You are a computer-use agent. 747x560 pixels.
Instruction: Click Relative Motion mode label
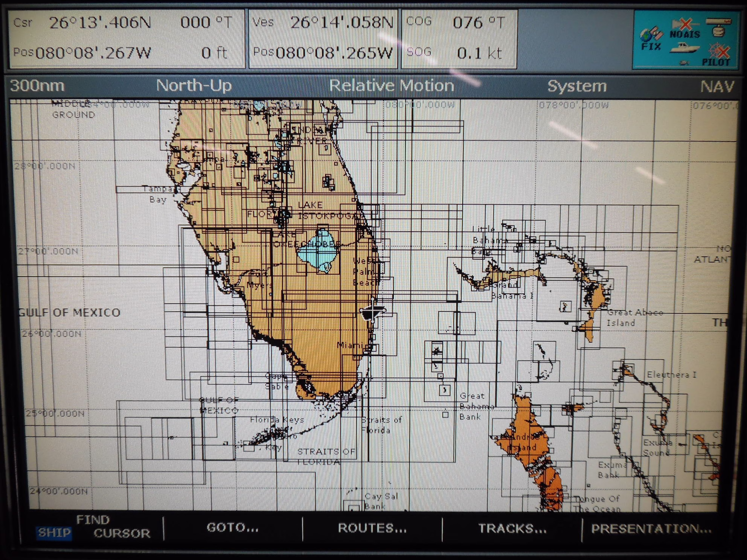391,86
